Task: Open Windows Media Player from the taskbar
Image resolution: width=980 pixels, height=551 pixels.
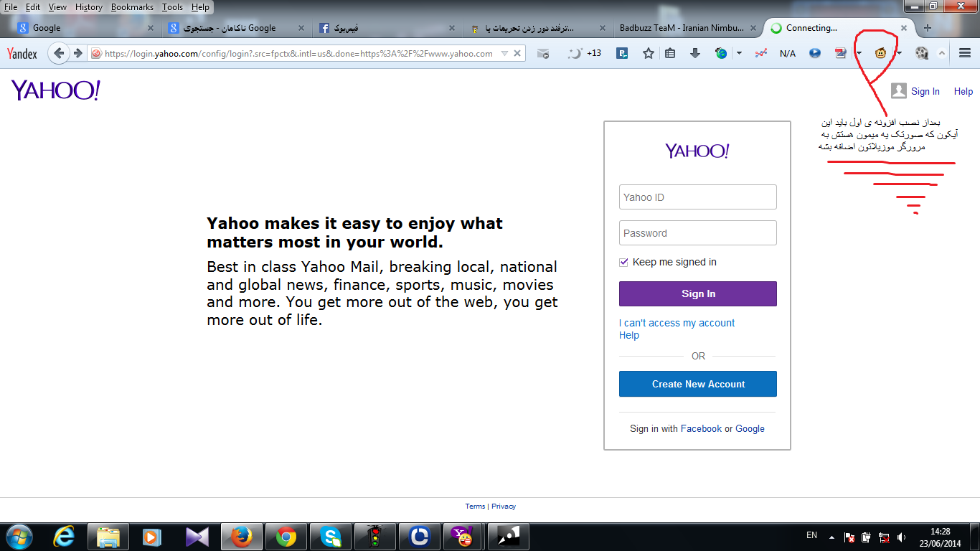Action: [152, 536]
